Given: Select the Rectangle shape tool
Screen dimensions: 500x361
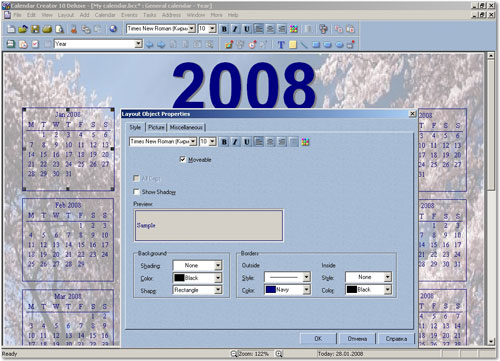Looking at the screenshot, I should pyautogui.click(x=316, y=44).
